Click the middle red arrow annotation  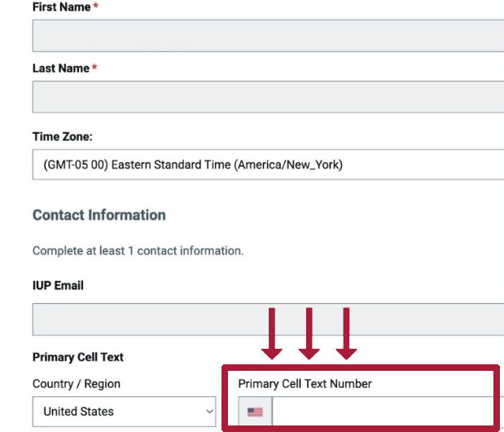pyautogui.click(x=309, y=333)
